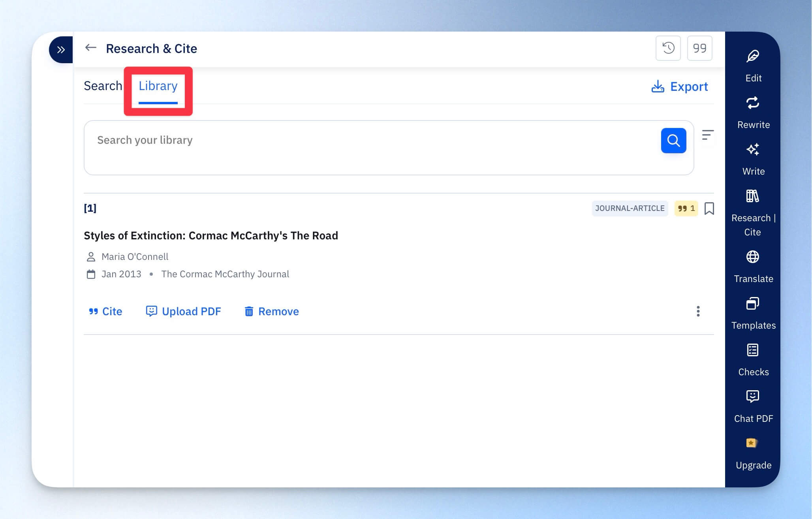Open the Checks list icon
The image size is (812, 519).
coord(753,350)
